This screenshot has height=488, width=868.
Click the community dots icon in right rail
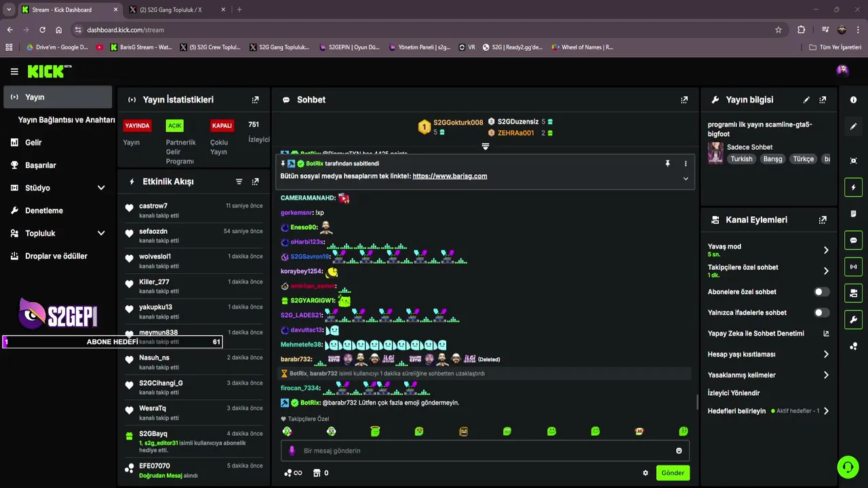[853, 346]
